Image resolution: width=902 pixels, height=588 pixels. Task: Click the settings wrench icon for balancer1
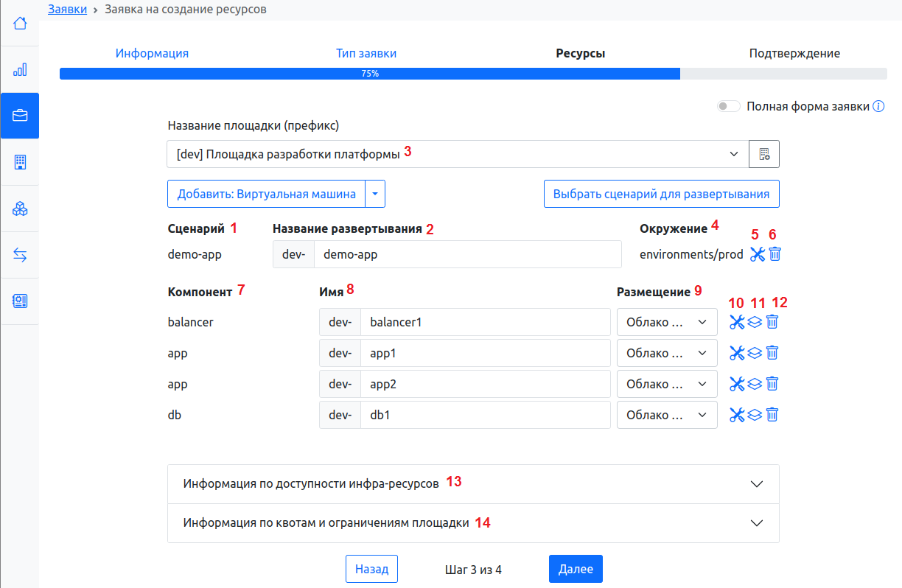pos(736,322)
